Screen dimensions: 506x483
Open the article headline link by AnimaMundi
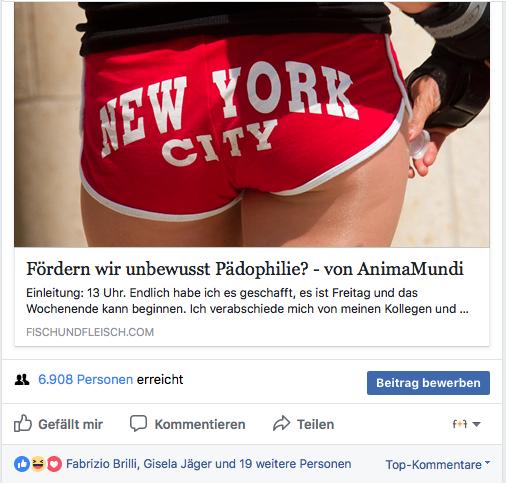pyautogui.click(x=245, y=269)
